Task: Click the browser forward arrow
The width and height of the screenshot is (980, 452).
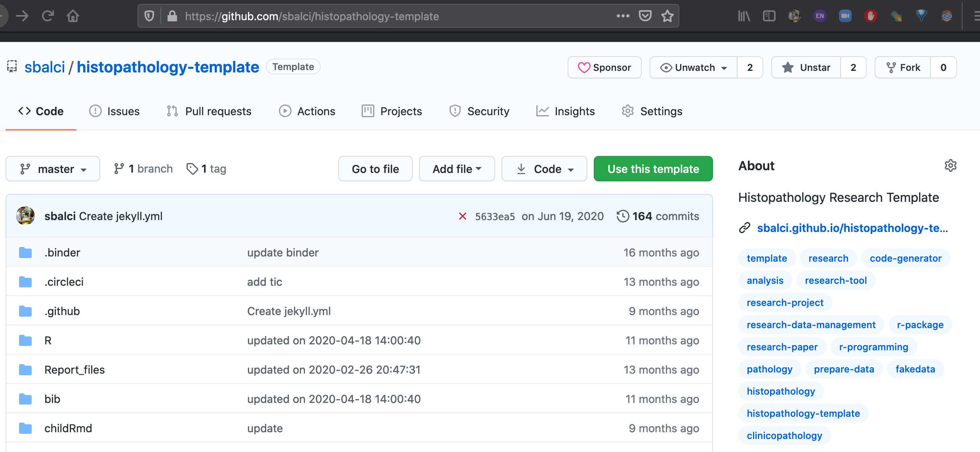Action: coord(22,16)
